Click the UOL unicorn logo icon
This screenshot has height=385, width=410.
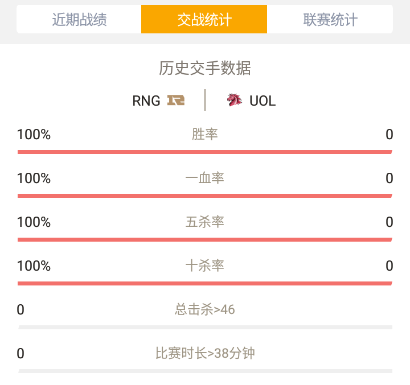coord(234,100)
